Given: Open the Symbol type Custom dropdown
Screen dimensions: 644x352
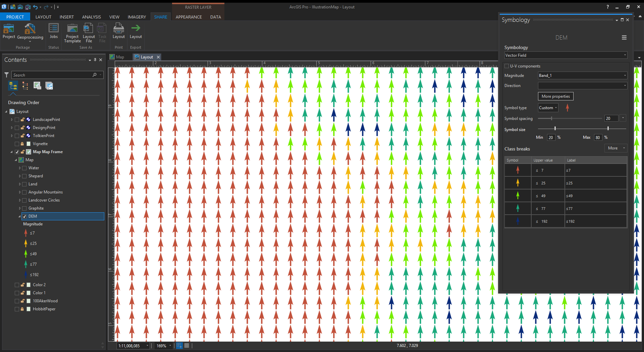Looking at the screenshot, I should tap(548, 108).
